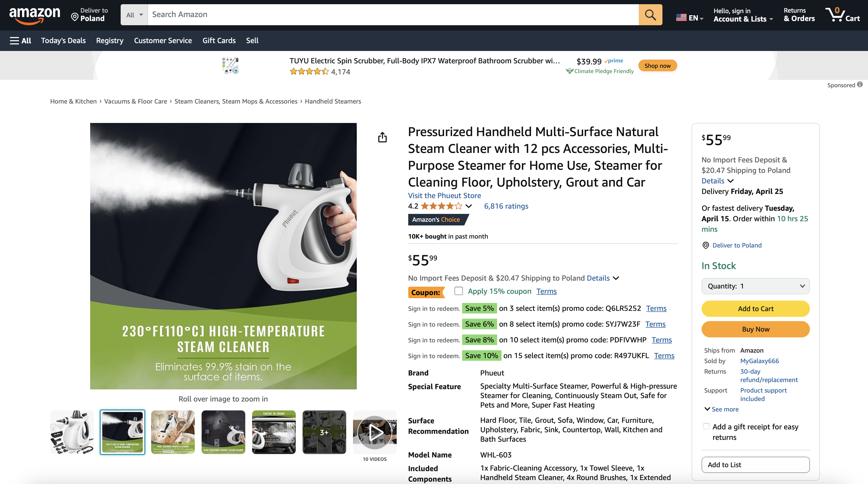Click the share icon beside product image
Viewport: 868px width, 484px height.
point(382,137)
